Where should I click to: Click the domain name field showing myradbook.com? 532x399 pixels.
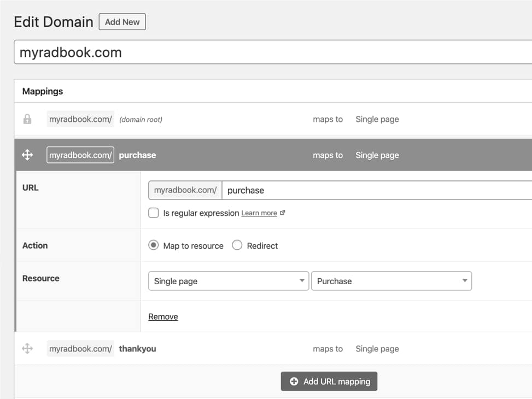[272, 52]
